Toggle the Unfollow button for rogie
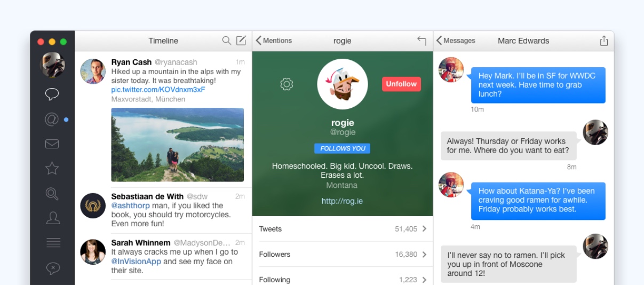The width and height of the screenshot is (644, 285). [x=401, y=84]
